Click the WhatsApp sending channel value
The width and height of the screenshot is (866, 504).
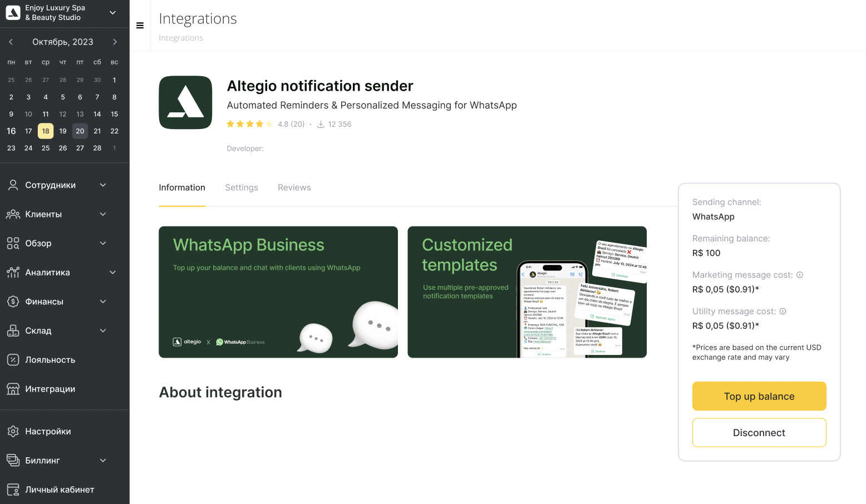pos(714,217)
